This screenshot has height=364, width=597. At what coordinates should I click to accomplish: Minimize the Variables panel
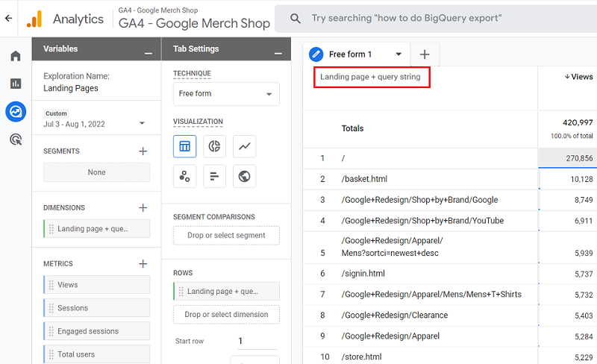[149, 54]
